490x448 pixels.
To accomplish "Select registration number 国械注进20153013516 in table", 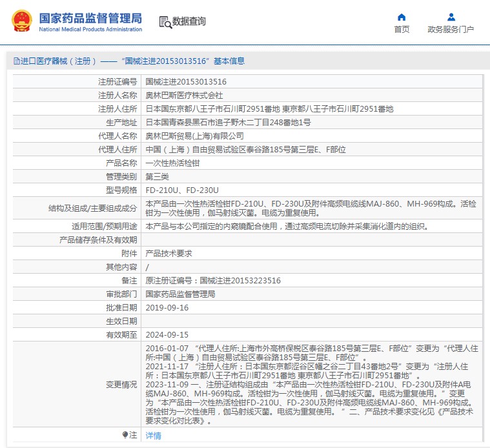I will pos(186,82).
